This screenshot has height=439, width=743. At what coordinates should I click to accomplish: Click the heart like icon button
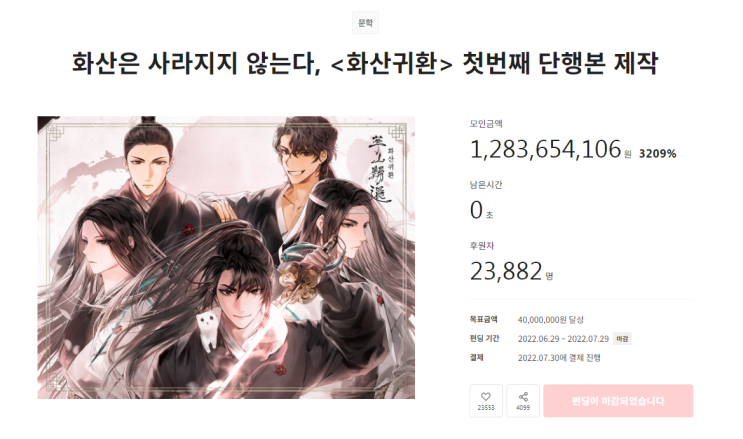(486, 401)
